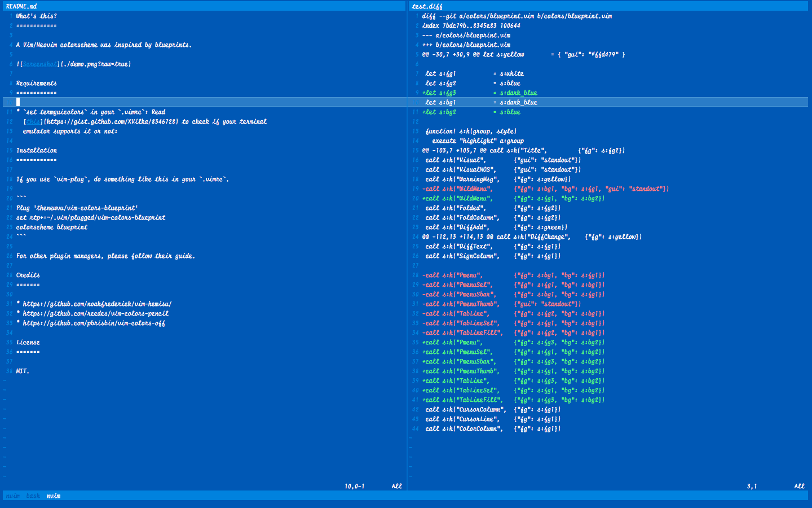812x508 pixels.
Task: Select the test.diff buffer title
Action: pyautogui.click(x=427, y=6)
